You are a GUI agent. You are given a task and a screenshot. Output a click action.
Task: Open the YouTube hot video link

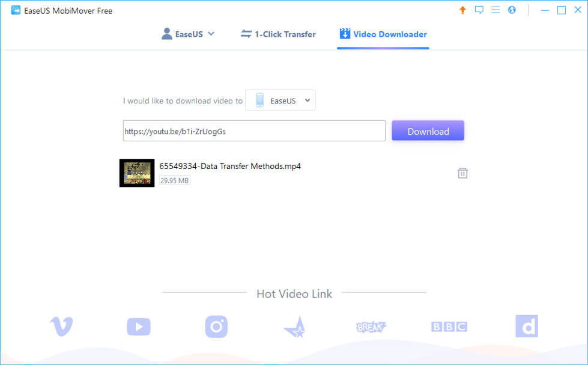139,327
